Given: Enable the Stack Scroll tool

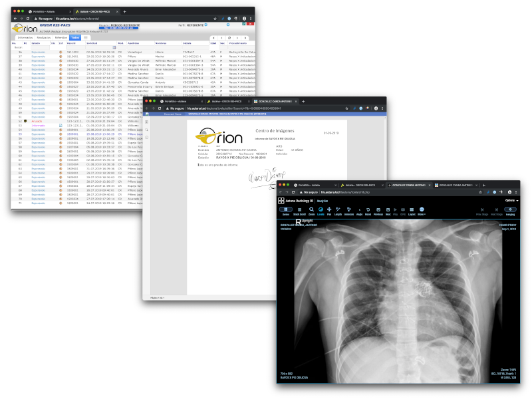Looking at the screenshot, I should 299,210.
